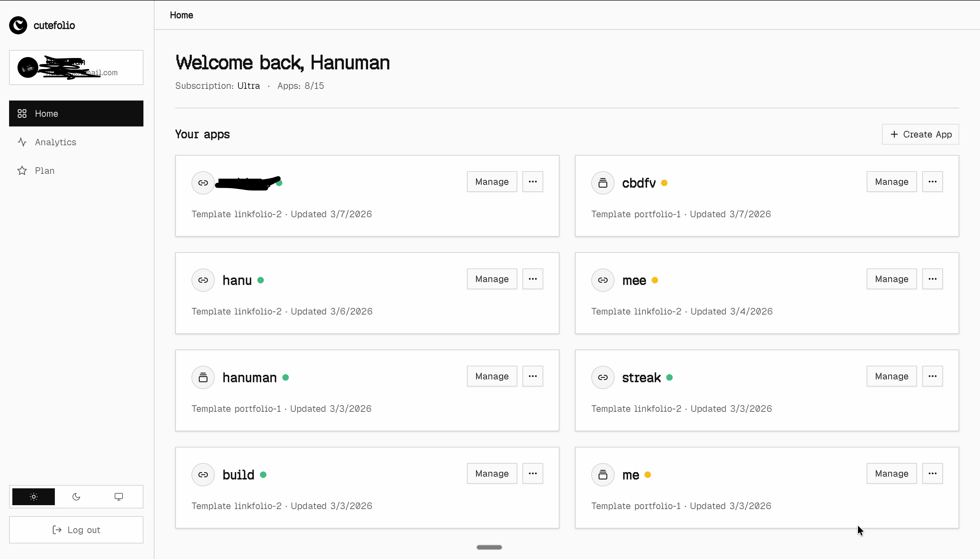The height and width of the screenshot is (559, 980).
Task: Open more options menu for hanuman
Action: click(x=533, y=376)
